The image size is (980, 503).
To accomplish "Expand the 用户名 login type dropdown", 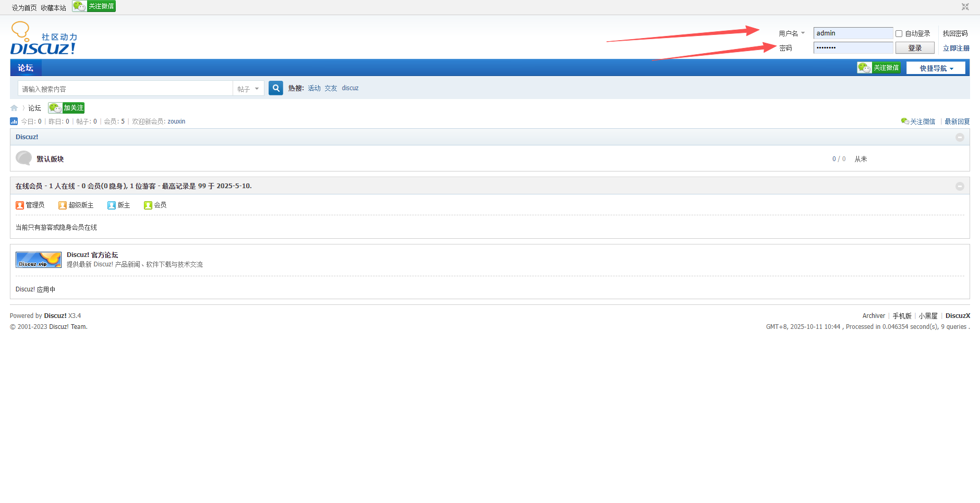I will (792, 33).
